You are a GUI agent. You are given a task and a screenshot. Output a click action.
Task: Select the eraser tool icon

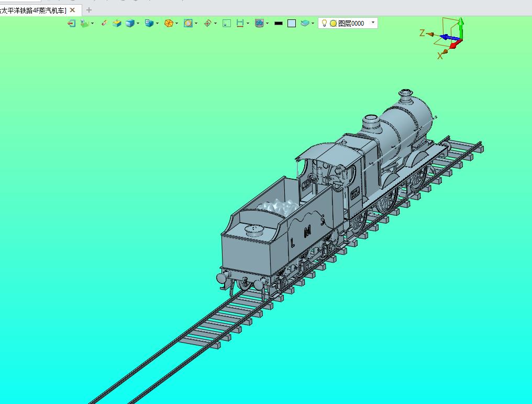(104, 23)
